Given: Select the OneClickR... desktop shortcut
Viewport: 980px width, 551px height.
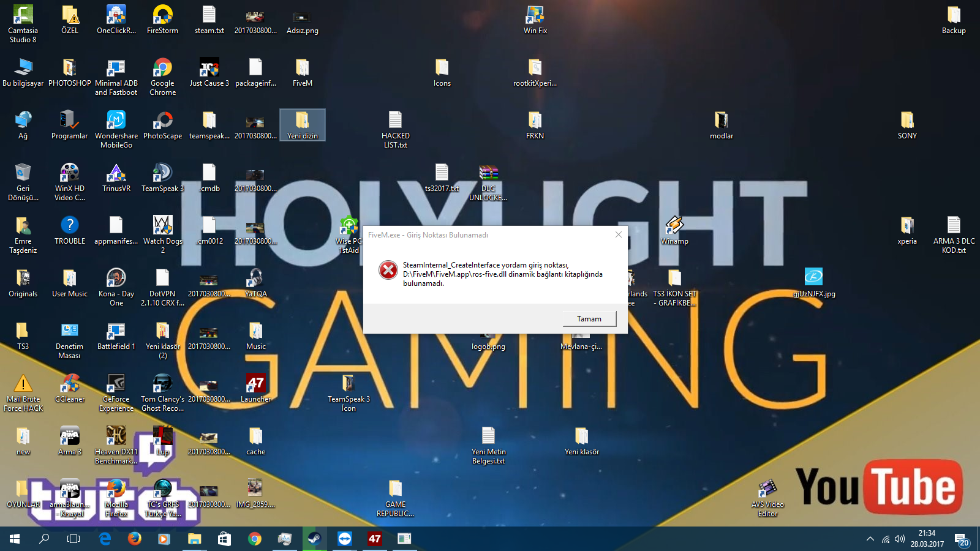Looking at the screenshot, I should point(116,20).
